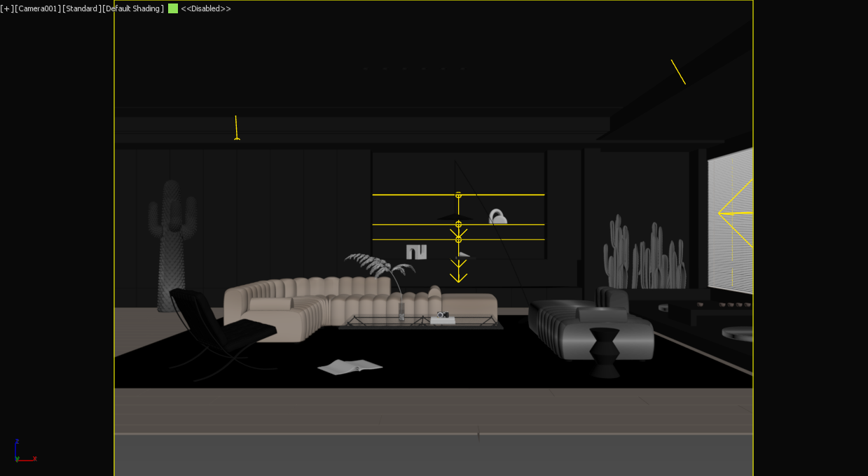This screenshot has width=868, height=476.
Task: Select the yellow light gizmo at the window
Action: pos(736,213)
